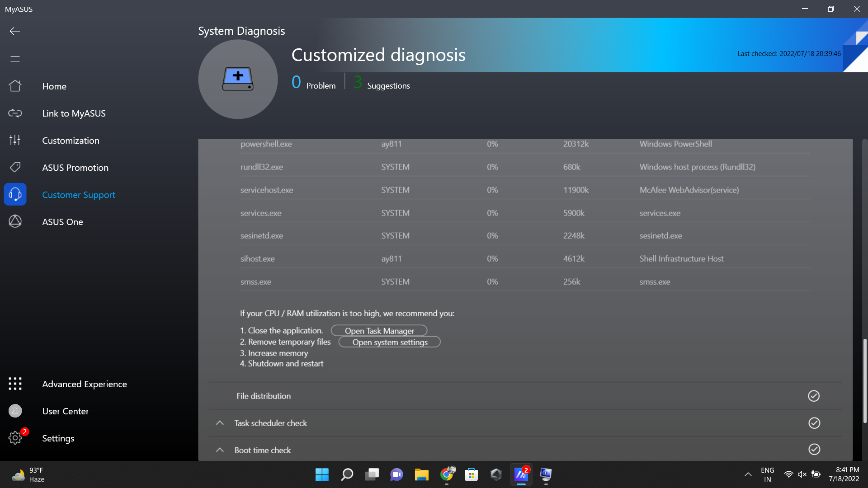Select Home in the sidebar
This screenshot has width=868, height=488.
point(54,86)
